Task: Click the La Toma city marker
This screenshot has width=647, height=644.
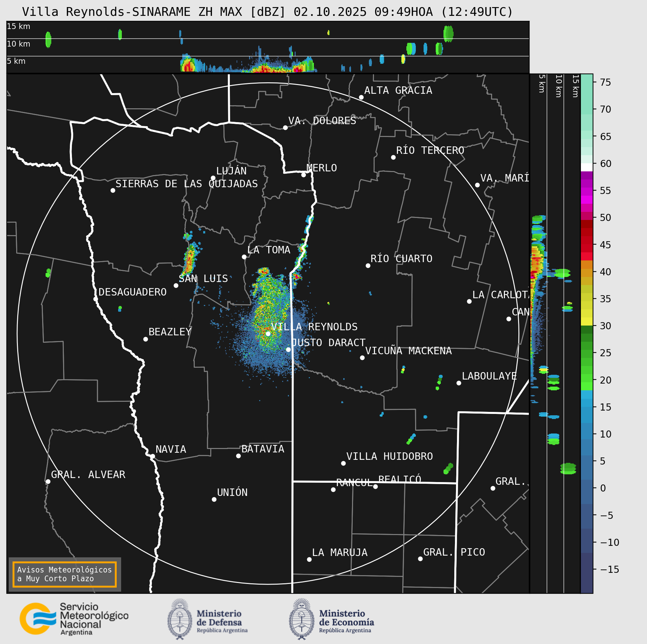Action: click(x=244, y=257)
